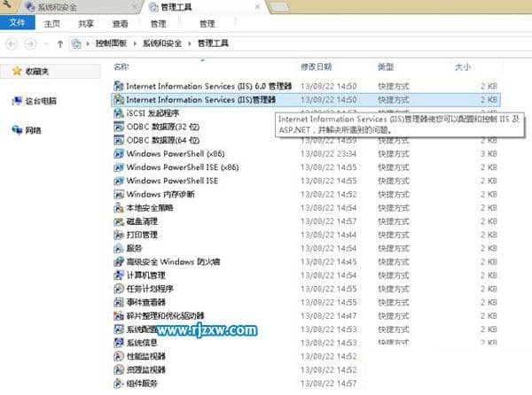Click 管理工具 in the address path
532x395 pixels.
coord(213,43)
